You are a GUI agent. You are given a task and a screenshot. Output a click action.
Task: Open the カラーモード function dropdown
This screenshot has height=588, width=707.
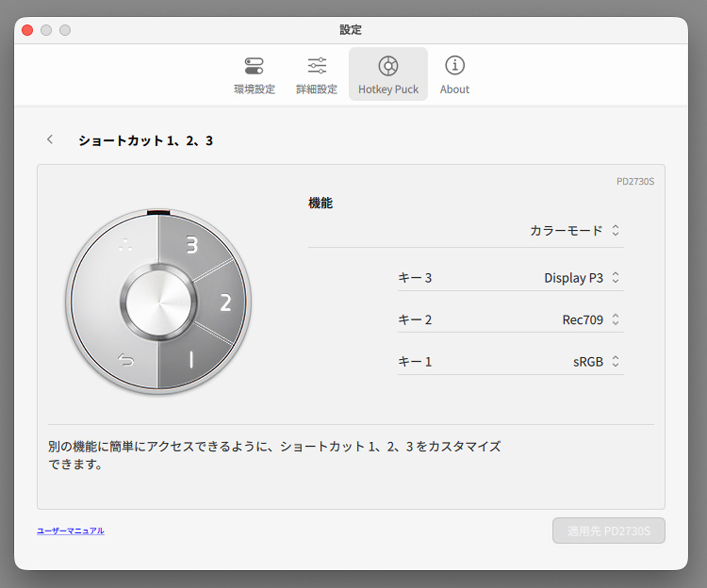pyautogui.click(x=574, y=231)
